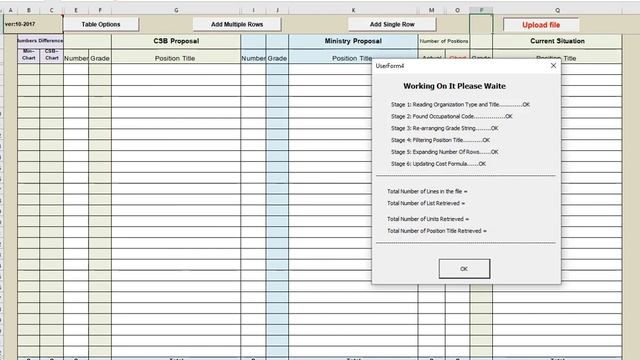Click the 'Min-Chart' header cell
This screenshot has width=640, height=360.
point(29,55)
